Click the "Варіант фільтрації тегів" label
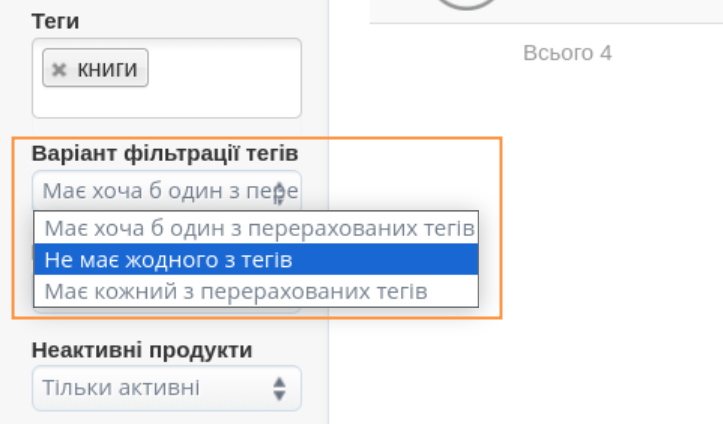This screenshot has width=723, height=424. [165, 154]
